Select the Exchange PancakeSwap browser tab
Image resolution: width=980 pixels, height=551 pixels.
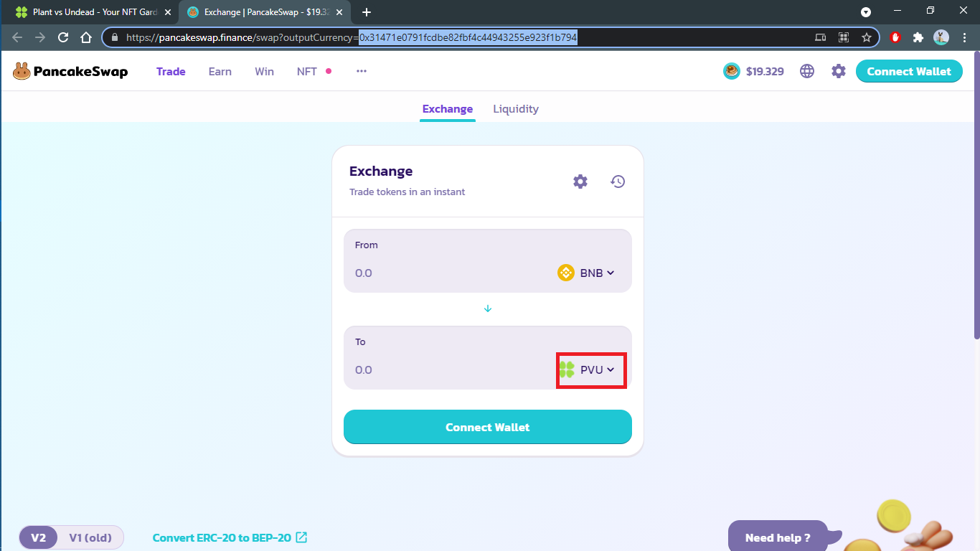pos(265,12)
